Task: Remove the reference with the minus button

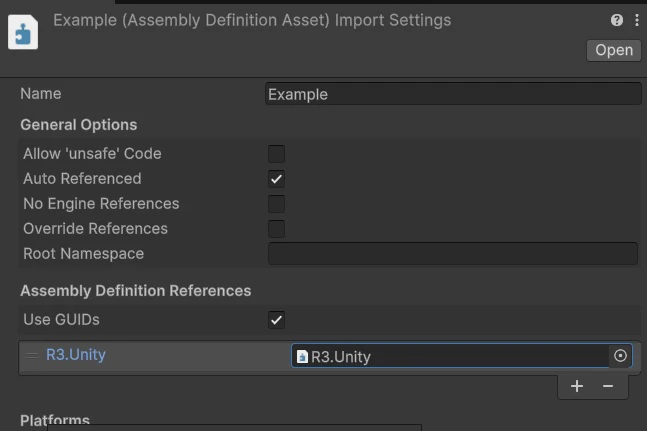Action: (x=608, y=386)
